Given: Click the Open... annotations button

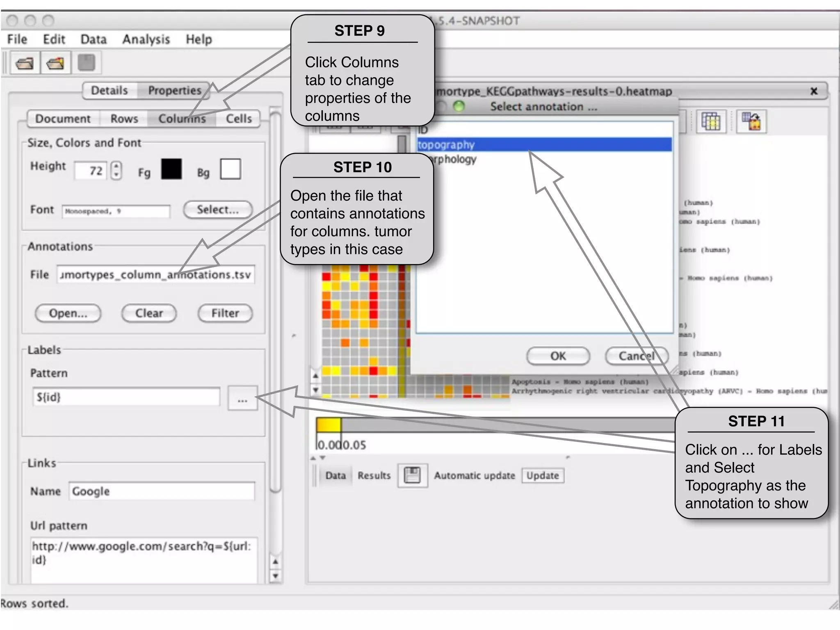Looking at the screenshot, I should (x=68, y=313).
